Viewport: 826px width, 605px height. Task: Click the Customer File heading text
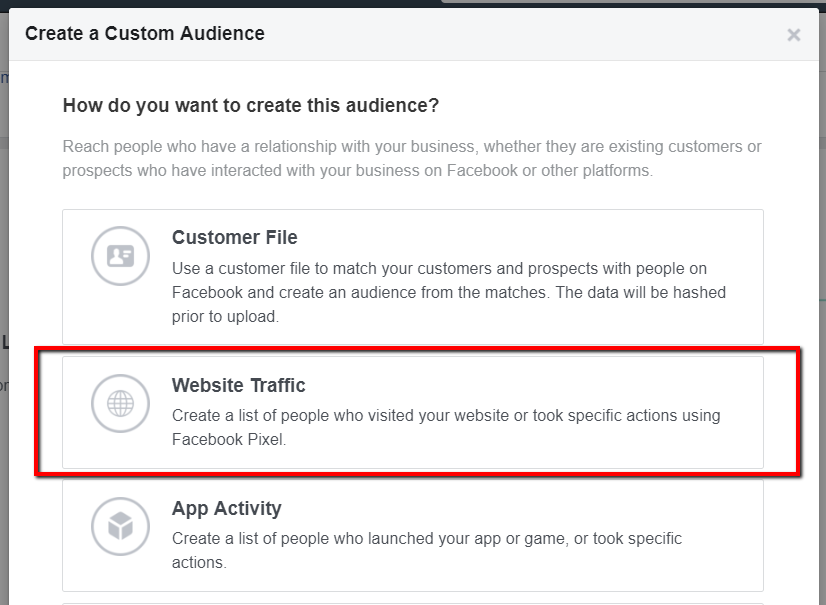234,237
